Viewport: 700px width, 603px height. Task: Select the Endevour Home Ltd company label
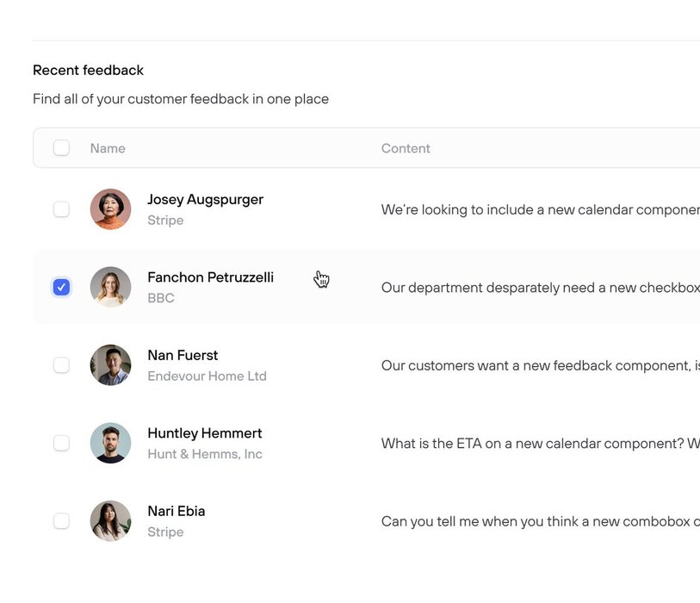click(207, 376)
